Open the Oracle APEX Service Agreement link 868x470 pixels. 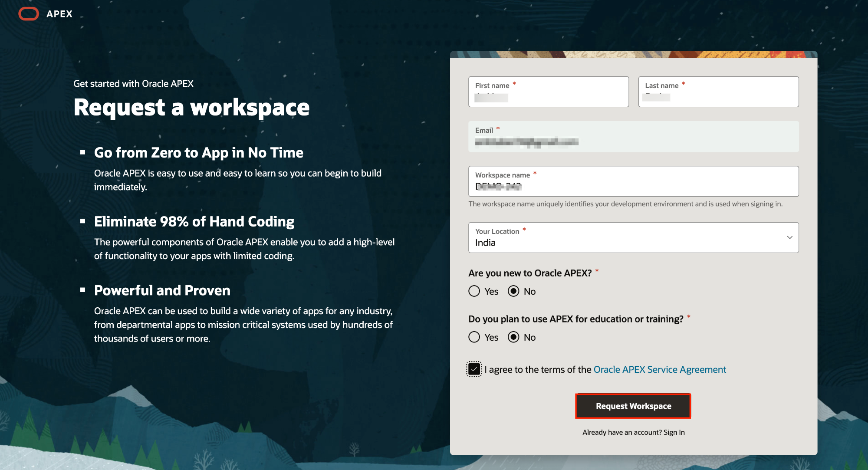659,369
